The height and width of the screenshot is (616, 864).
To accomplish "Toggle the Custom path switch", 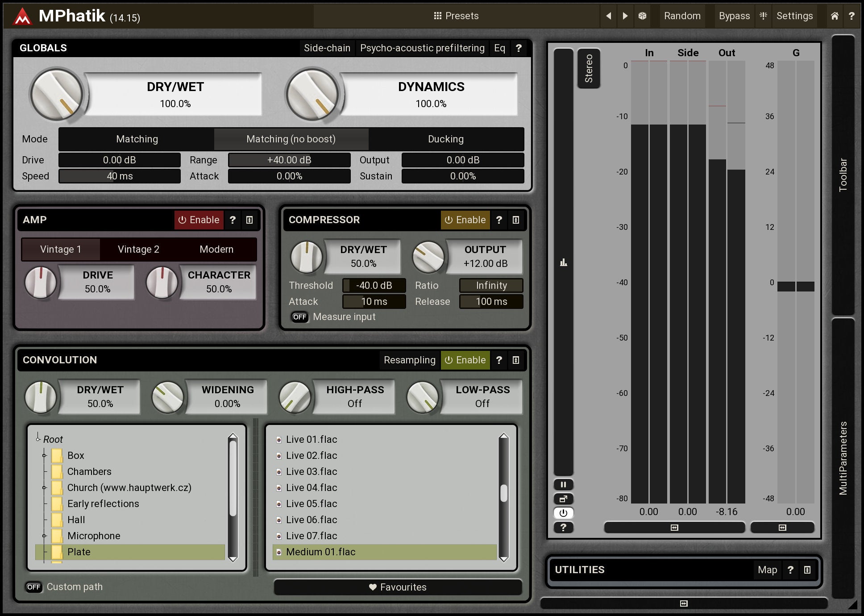I will coord(33,587).
